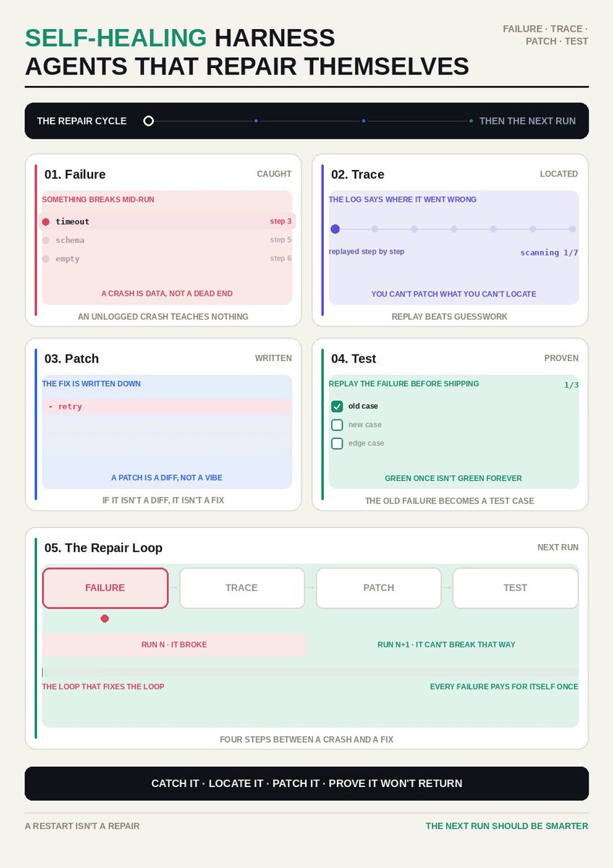Click the "CAUGHT" tag on the Failure card

coord(275,174)
